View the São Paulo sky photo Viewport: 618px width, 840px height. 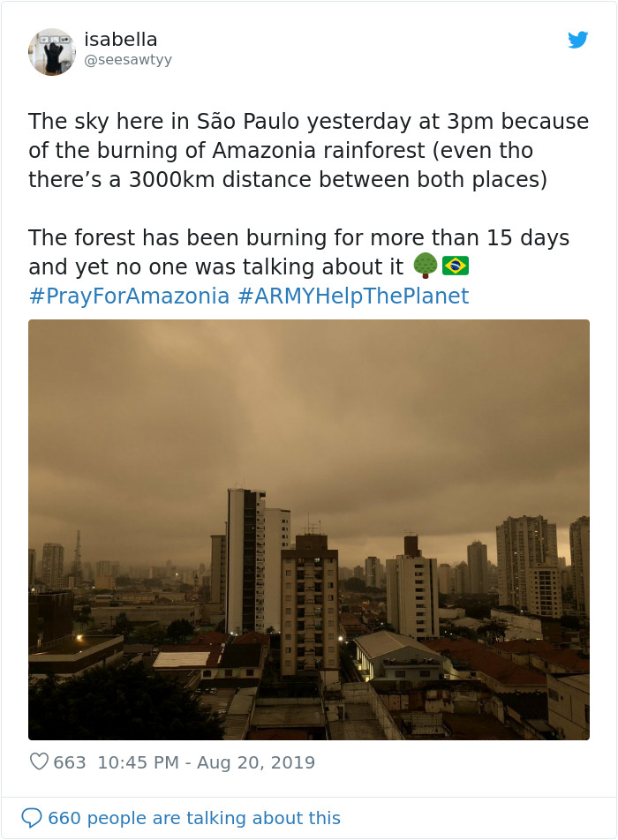(x=309, y=529)
